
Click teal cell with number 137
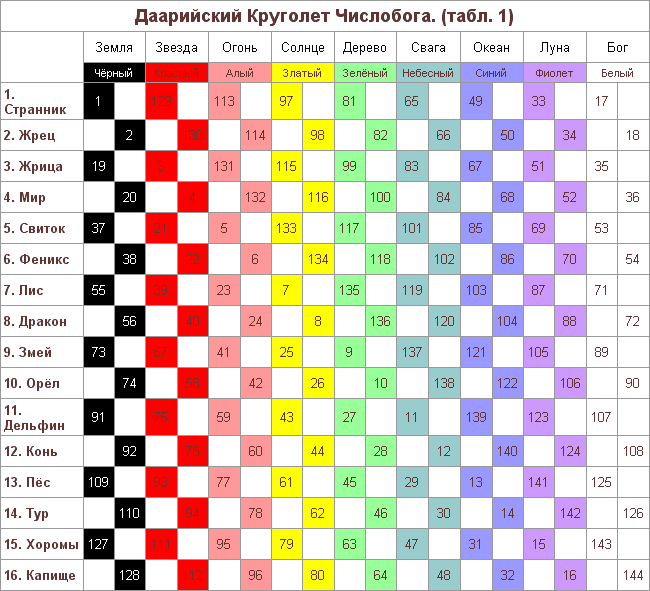(412, 352)
